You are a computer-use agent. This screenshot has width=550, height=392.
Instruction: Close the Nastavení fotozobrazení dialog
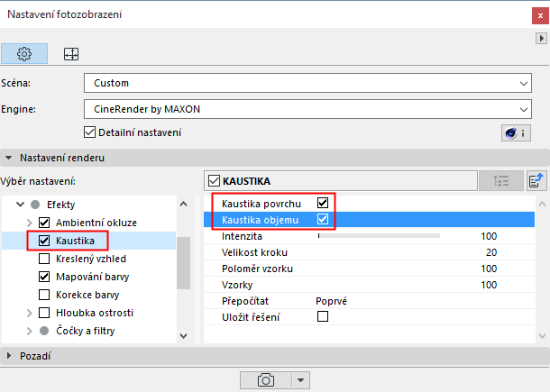pos(530,15)
